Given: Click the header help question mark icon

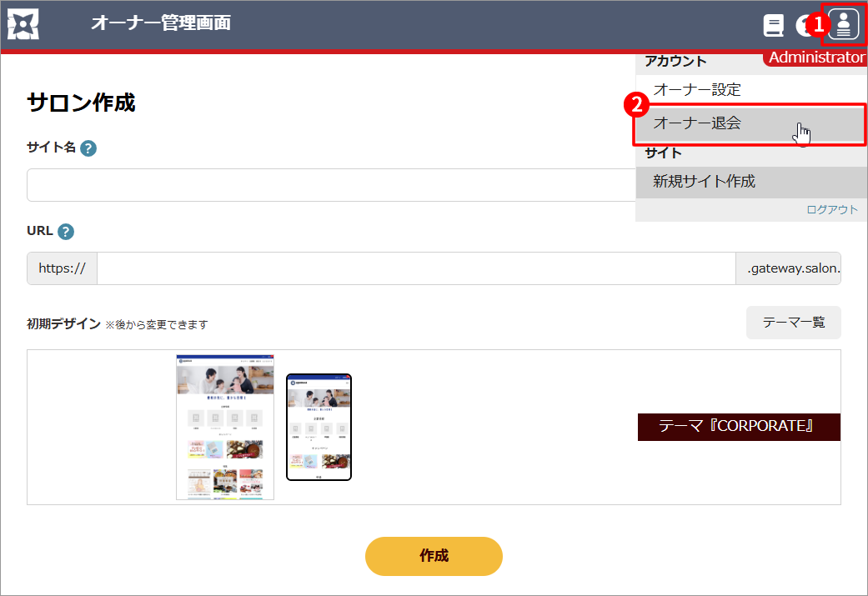Looking at the screenshot, I should (x=804, y=26).
